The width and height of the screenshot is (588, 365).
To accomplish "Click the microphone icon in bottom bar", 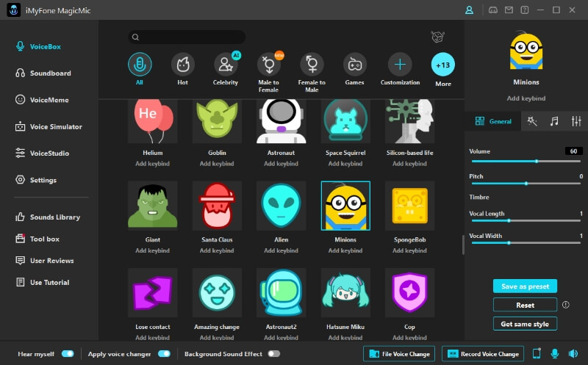I will 555,353.
